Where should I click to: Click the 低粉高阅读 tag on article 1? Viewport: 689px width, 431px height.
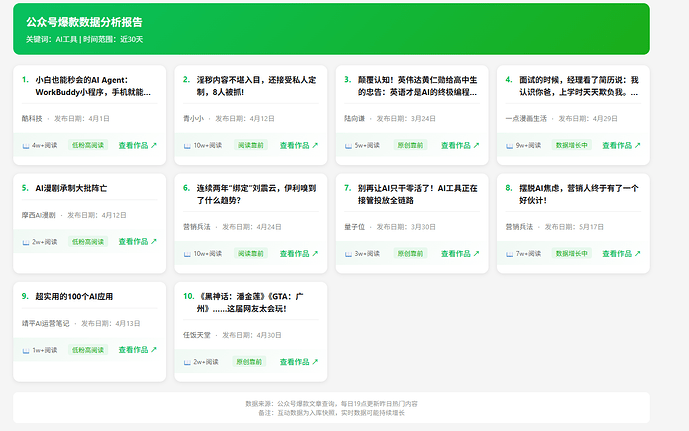click(x=88, y=145)
